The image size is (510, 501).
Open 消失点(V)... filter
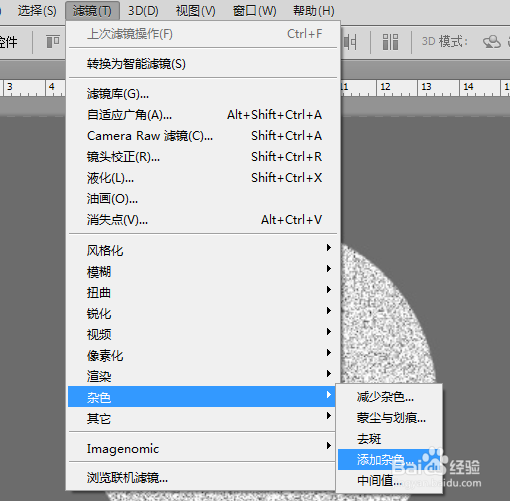click(202, 220)
